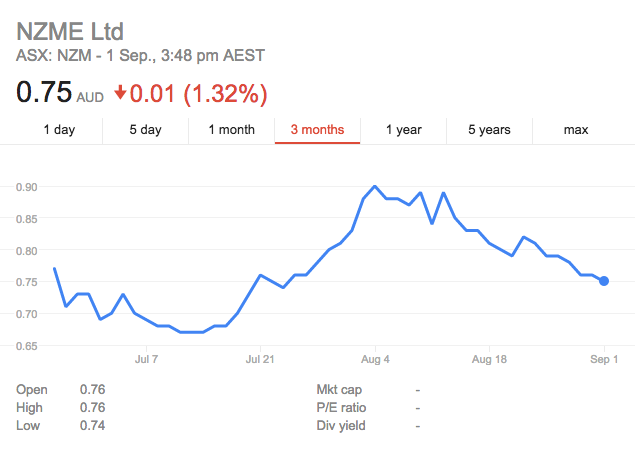Click the blue endpoint dot on chart
The width and height of the screenshot is (635, 454).
pyautogui.click(x=604, y=281)
